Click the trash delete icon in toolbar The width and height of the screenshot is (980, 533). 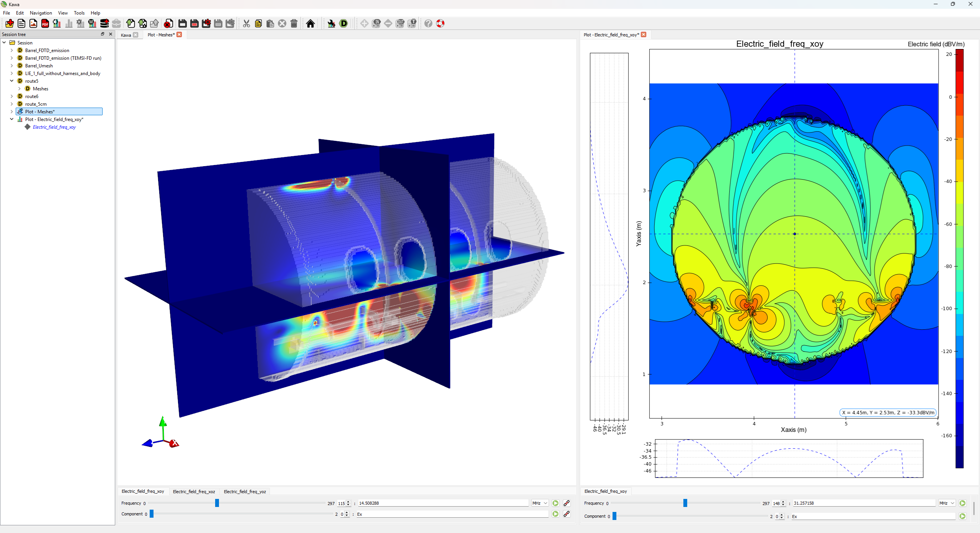[x=294, y=24]
